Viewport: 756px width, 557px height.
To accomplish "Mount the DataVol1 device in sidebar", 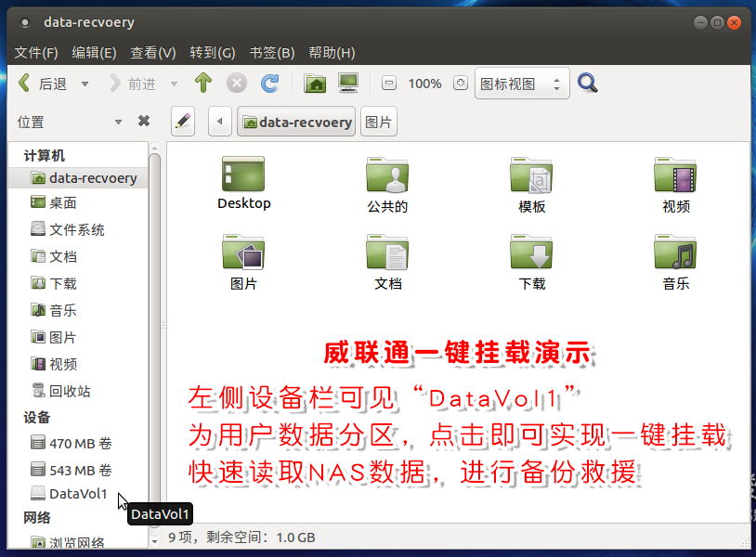I will [x=79, y=493].
